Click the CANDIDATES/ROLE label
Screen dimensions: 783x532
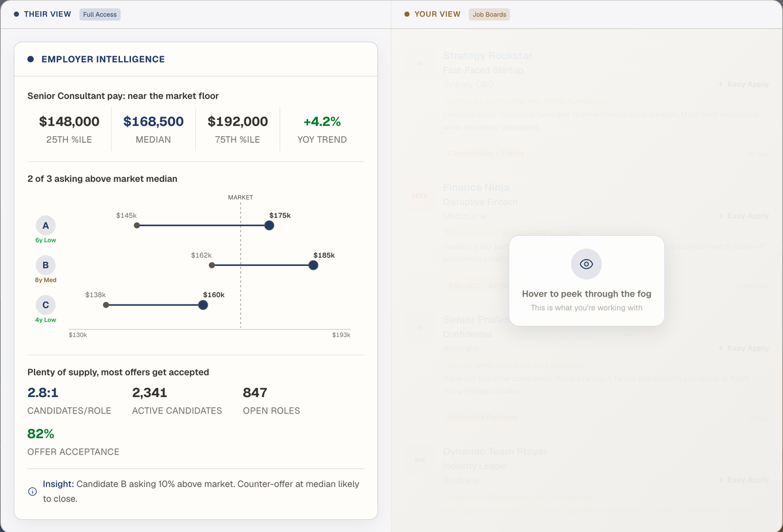(69, 411)
